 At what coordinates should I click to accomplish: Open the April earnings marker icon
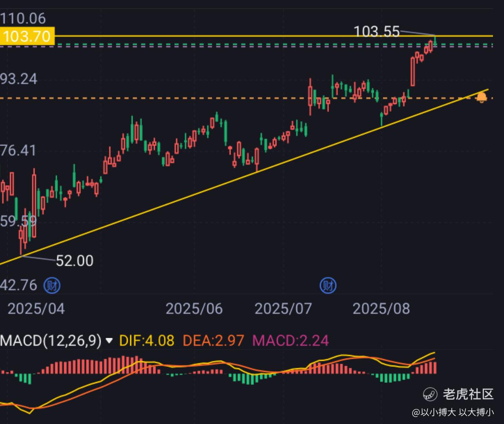pyautogui.click(x=52, y=285)
